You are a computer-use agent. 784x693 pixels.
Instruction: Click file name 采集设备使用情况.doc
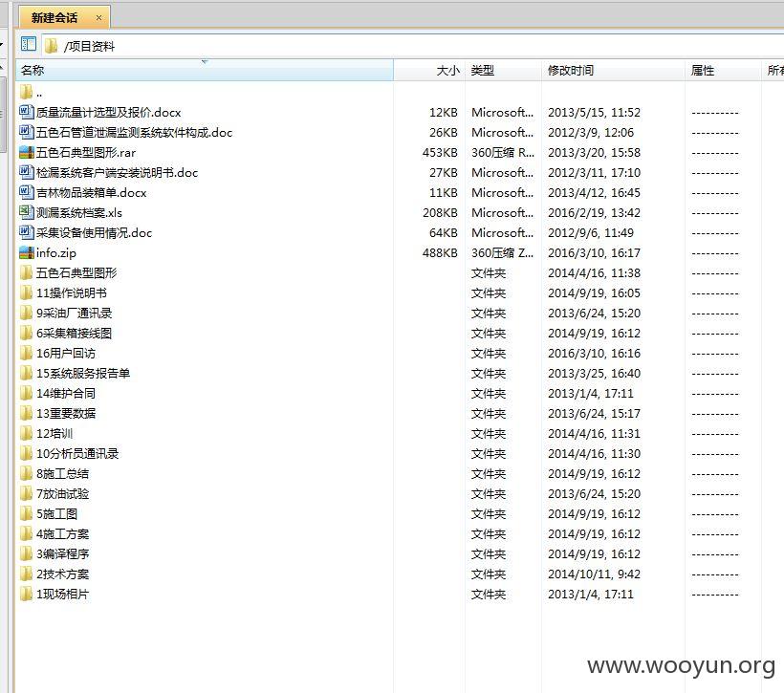(x=94, y=232)
